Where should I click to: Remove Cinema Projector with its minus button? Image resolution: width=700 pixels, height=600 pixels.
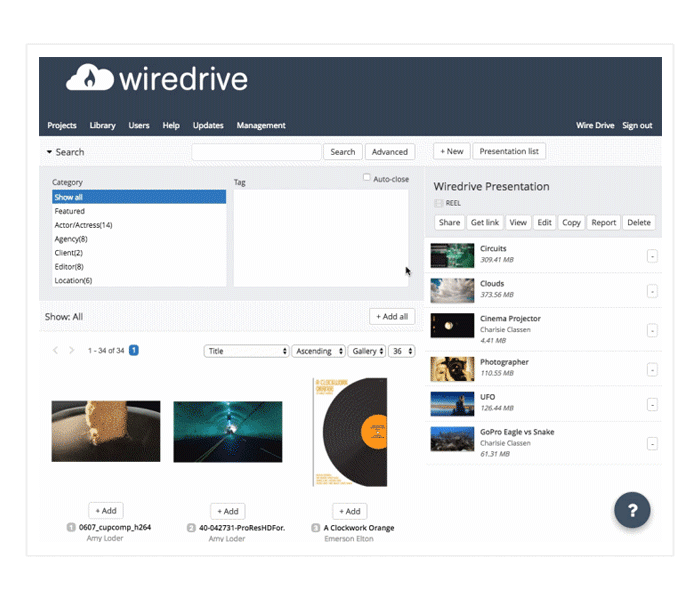(x=652, y=331)
